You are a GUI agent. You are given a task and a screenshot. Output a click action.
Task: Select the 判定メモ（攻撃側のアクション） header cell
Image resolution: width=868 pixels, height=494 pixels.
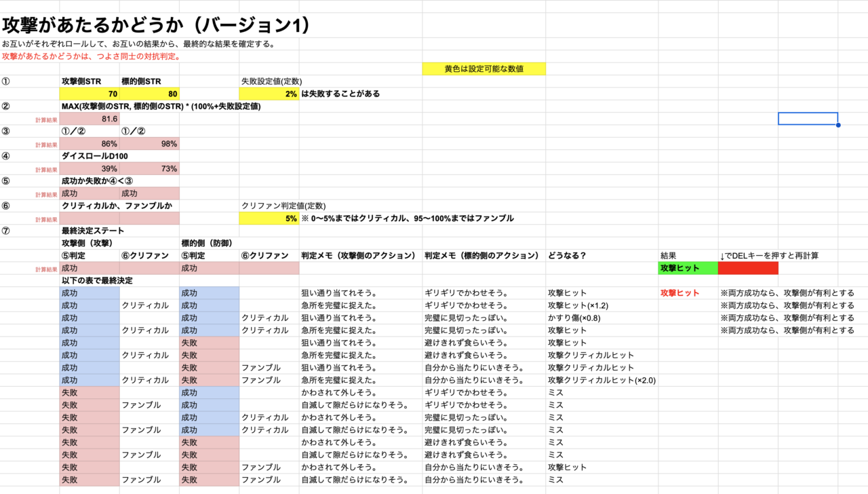(x=358, y=256)
